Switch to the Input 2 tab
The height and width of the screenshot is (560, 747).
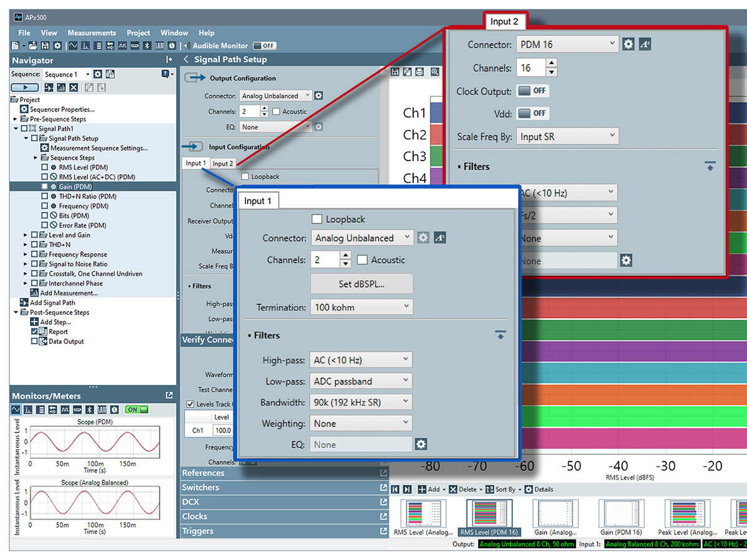coord(223,163)
